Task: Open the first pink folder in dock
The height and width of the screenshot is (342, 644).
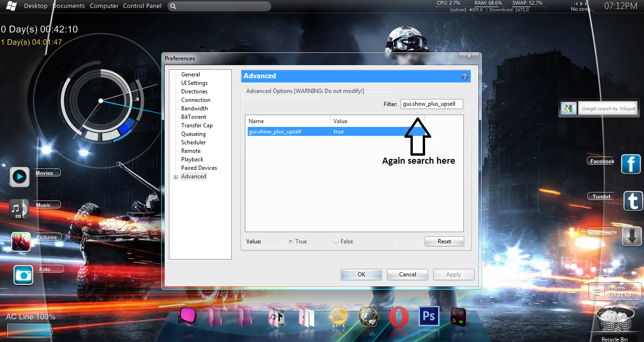Action: point(215,317)
